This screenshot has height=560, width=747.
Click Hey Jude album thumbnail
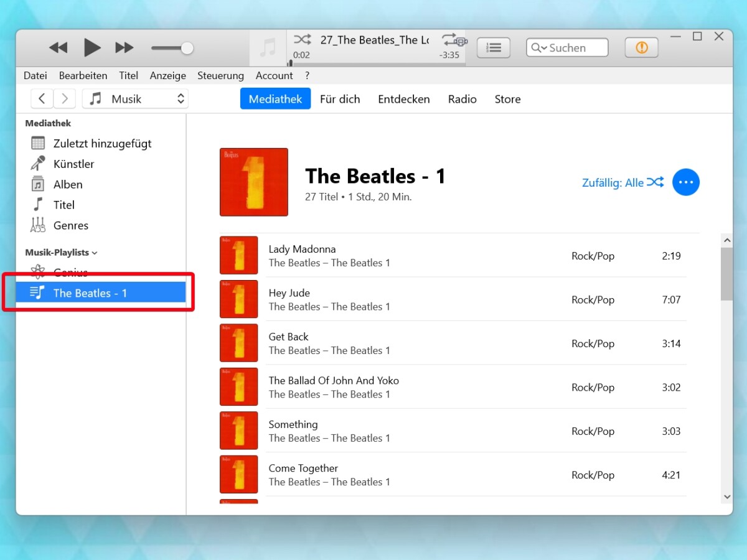point(238,299)
